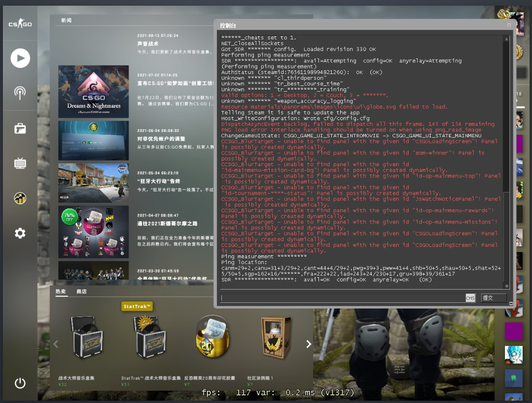Open the Watch TV section in the sidebar

click(x=20, y=163)
